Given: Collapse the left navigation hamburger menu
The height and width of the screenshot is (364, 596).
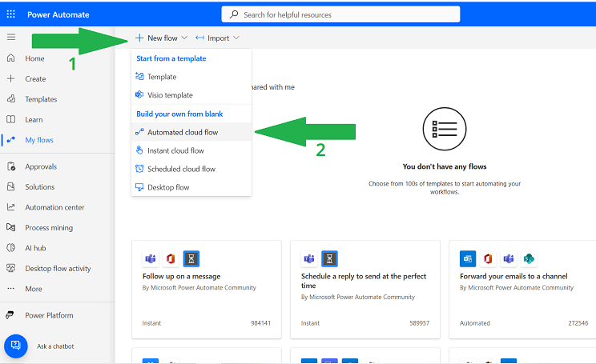Looking at the screenshot, I should tap(10, 37).
